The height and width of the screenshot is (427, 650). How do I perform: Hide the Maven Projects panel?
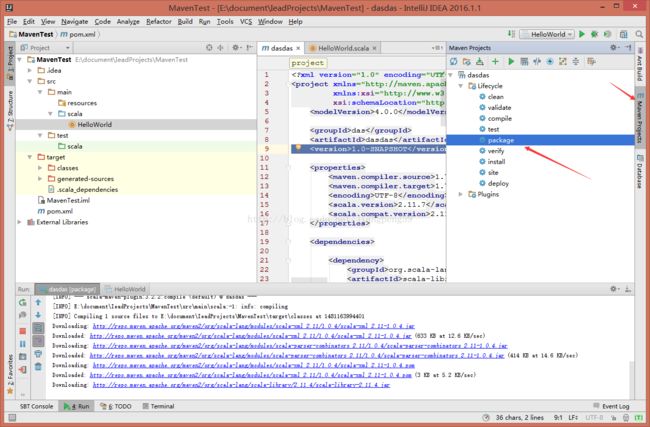point(628,48)
